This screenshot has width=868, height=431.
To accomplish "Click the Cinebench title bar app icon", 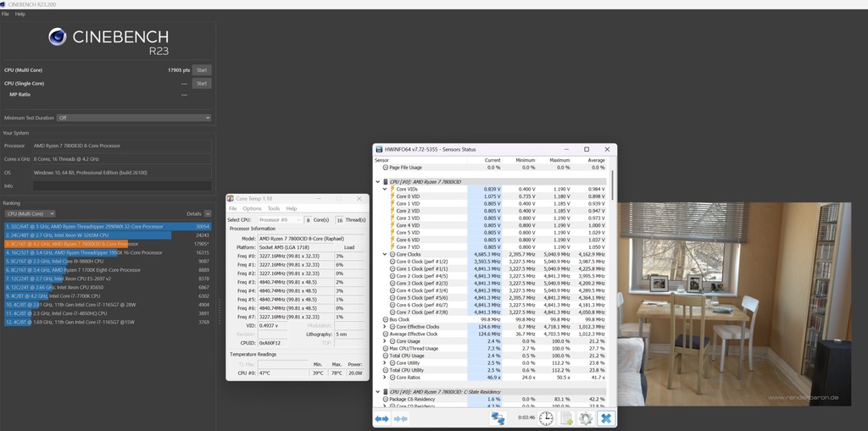I will pyautogui.click(x=3, y=4).
